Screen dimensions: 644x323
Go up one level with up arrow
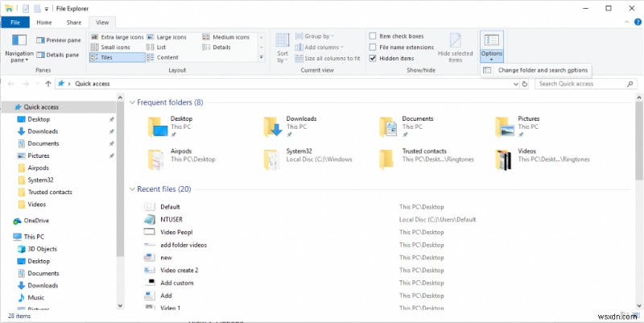[x=48, y=84]
